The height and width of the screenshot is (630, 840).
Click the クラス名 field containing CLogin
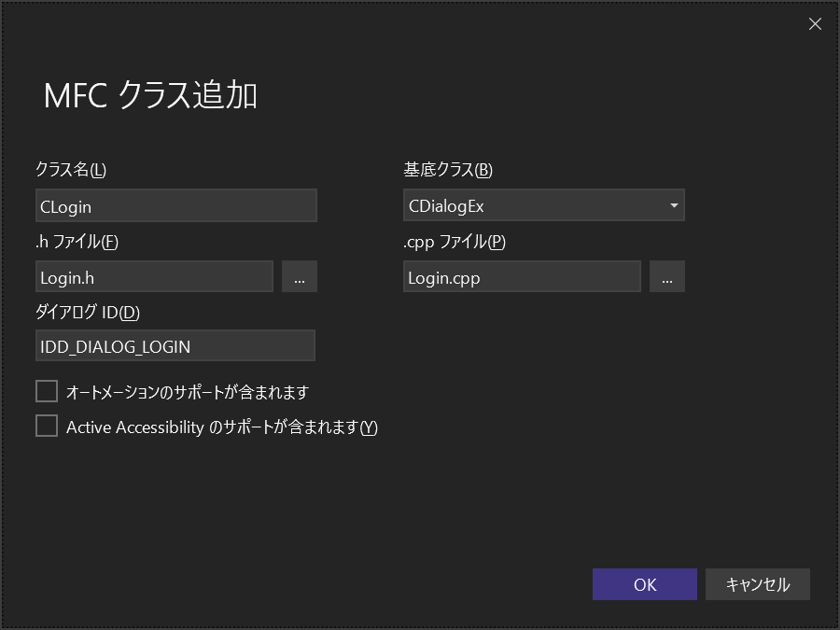point(175,205)
